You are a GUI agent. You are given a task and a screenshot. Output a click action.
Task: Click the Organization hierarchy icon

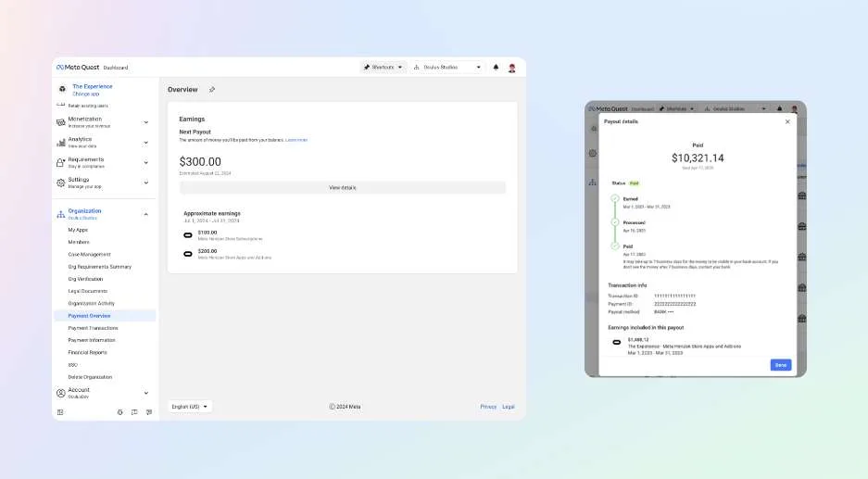[61, 214]
